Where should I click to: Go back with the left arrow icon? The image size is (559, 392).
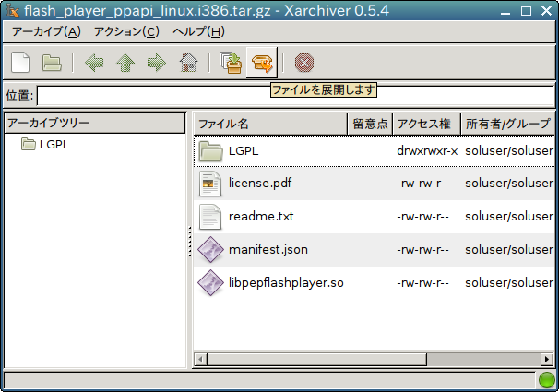tap(94, 63)
